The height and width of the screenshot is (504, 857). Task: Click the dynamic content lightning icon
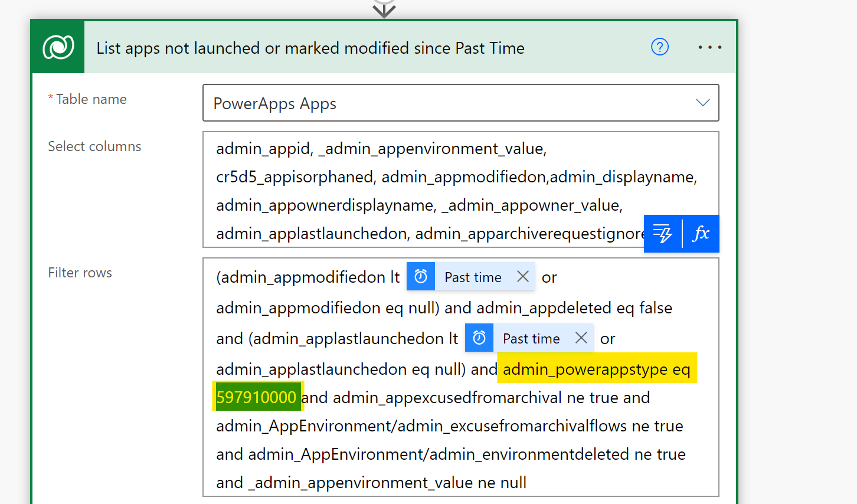coord(663,234)
